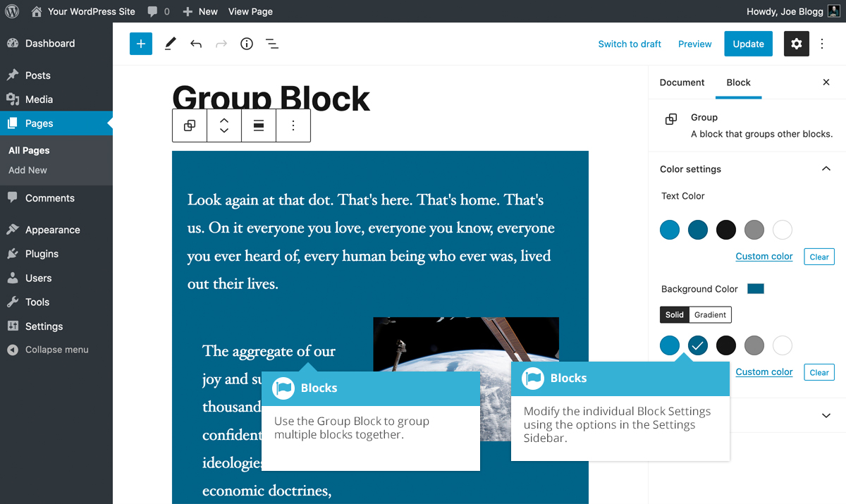Redo the last undone change
The image size is (846, 504).
click(x=221, y=44)
